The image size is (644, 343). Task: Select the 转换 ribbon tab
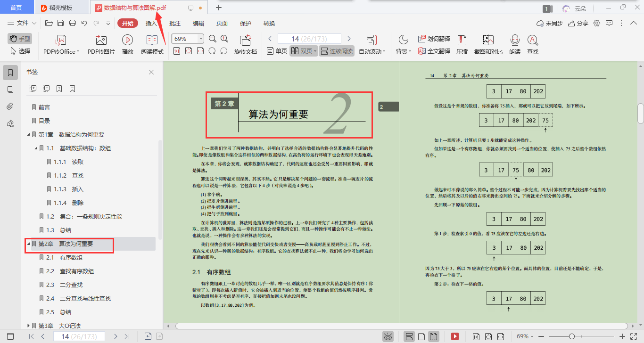[x=269, y=23]
